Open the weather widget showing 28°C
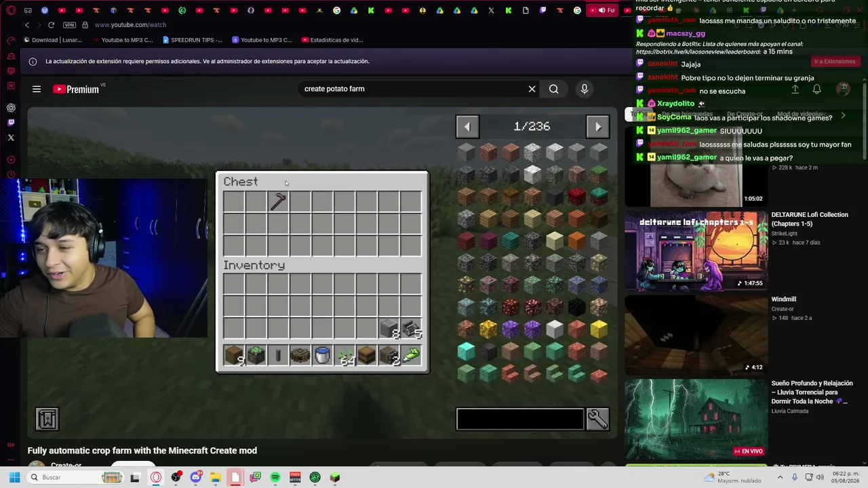Viewport: 868px width, 488px height. tap(732, 477)
